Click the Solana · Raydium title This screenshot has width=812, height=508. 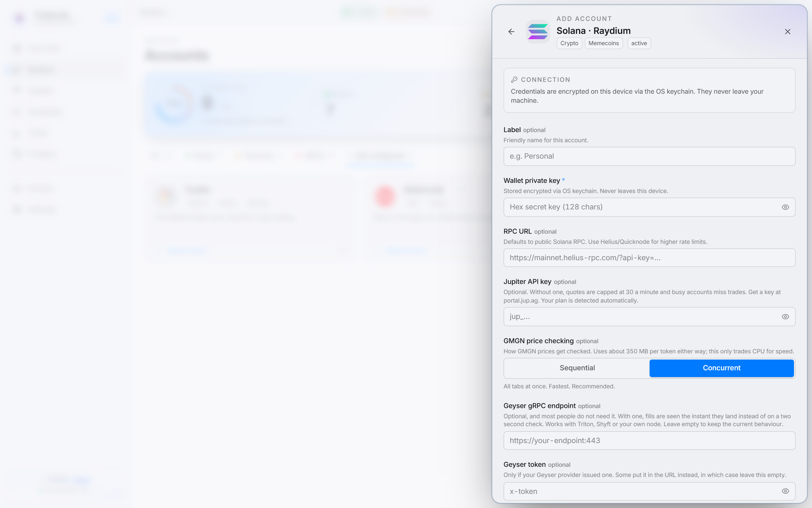[x=593, y=30]
